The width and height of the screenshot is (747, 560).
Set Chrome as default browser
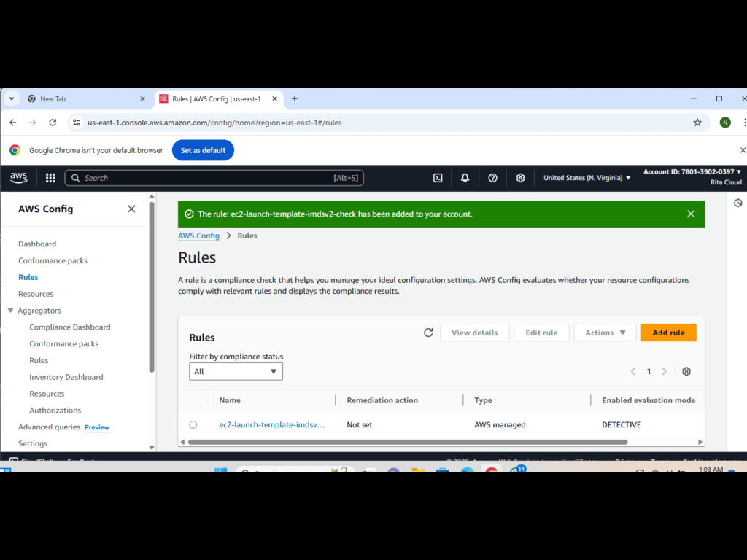[x=203, y=150]
